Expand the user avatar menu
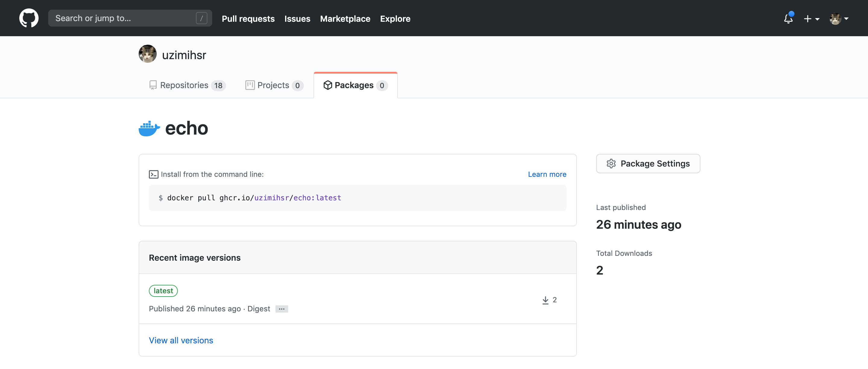 pos(839,18)
